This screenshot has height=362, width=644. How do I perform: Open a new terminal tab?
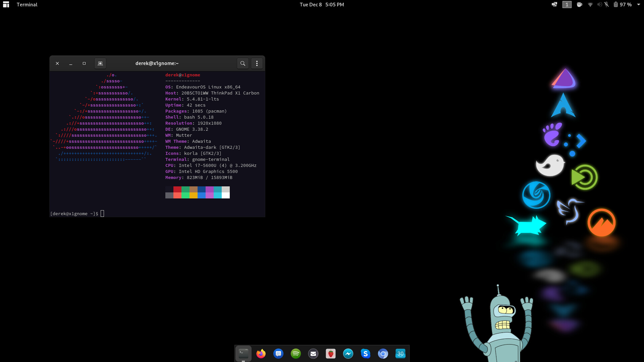click(x=100, y=63)
